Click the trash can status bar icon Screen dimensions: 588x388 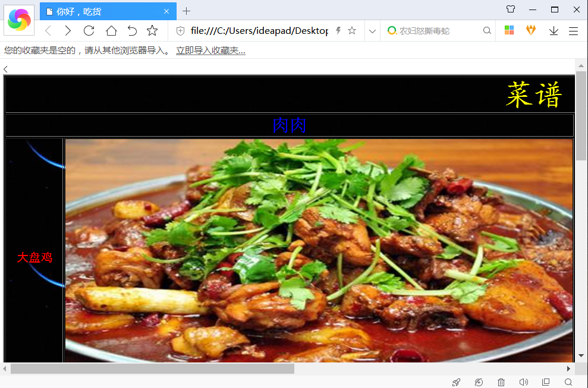501,382
